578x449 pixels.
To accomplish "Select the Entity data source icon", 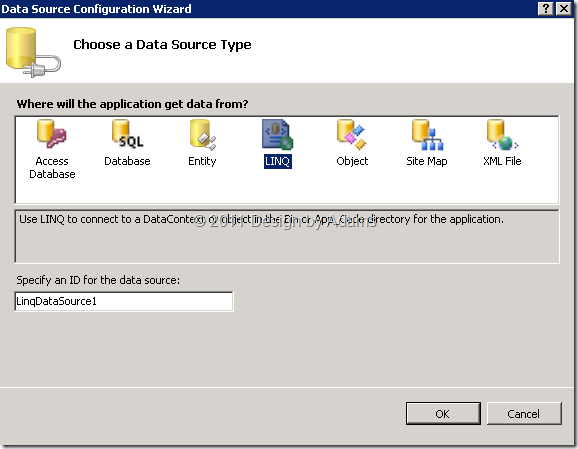I will (x=202, y=134).
